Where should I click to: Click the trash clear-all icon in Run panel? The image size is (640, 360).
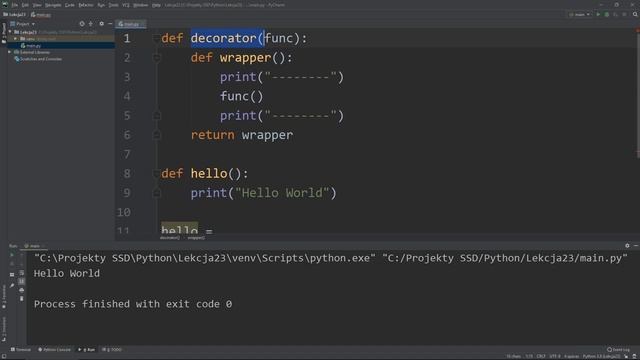pyautogui.click(x=22, y=299)
